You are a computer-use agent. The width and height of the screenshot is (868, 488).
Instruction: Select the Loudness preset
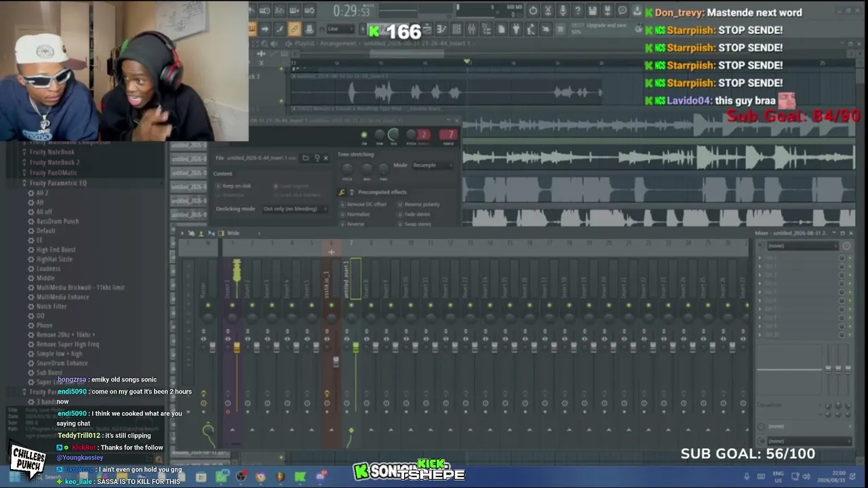pyautogui.click(x=48, y=269)
